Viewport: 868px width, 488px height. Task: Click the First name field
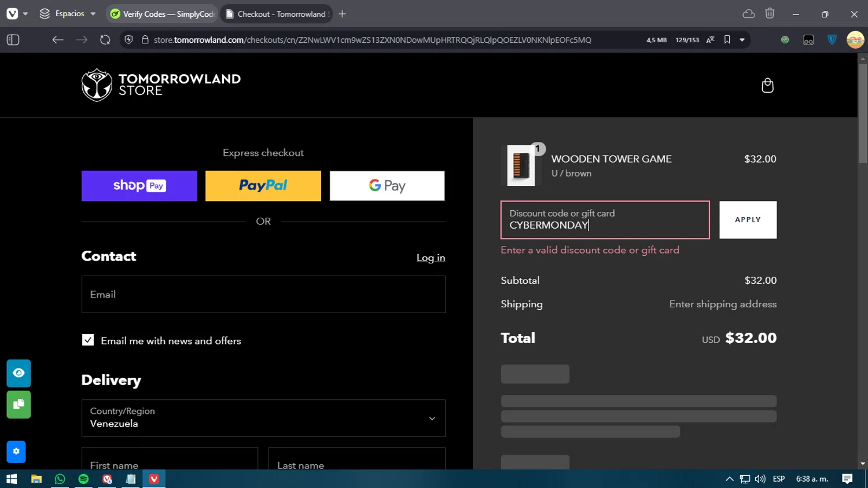[x=170, y=458]
